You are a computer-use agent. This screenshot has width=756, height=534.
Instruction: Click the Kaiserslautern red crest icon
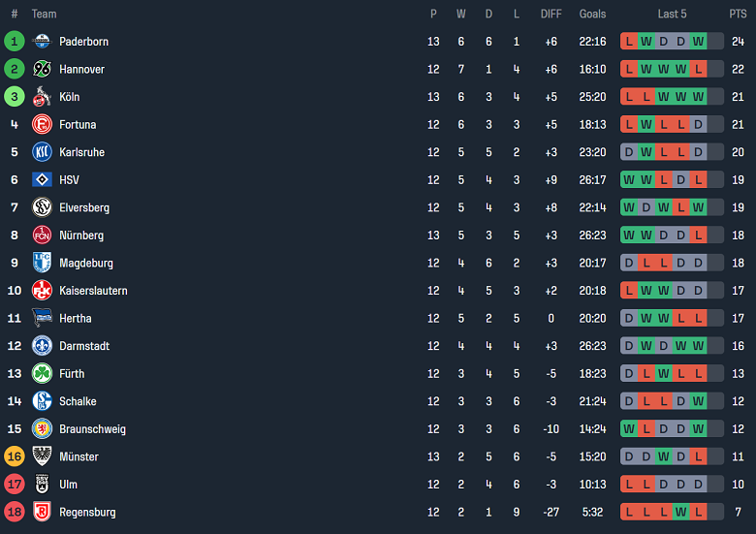point(42,291)
